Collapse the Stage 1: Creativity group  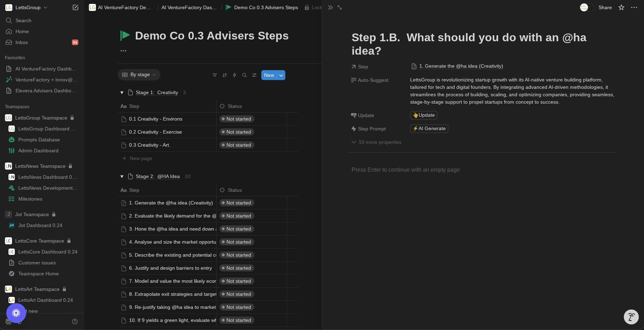122,93
